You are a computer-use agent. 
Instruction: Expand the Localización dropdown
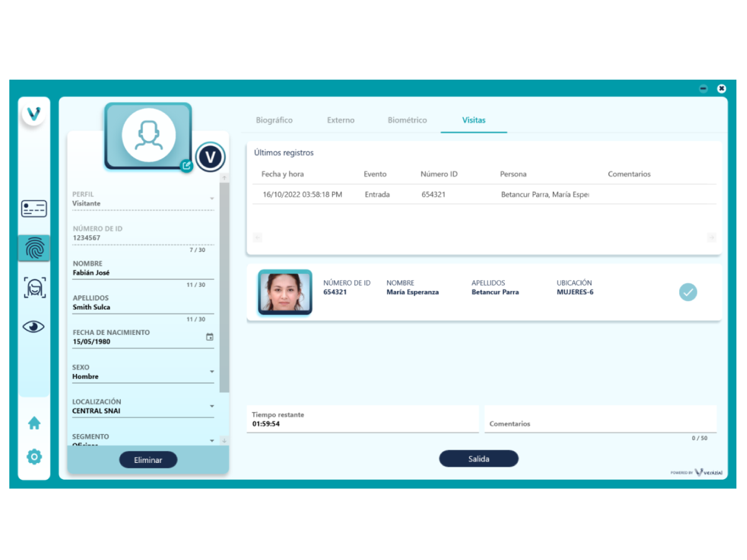pos(212,406)
